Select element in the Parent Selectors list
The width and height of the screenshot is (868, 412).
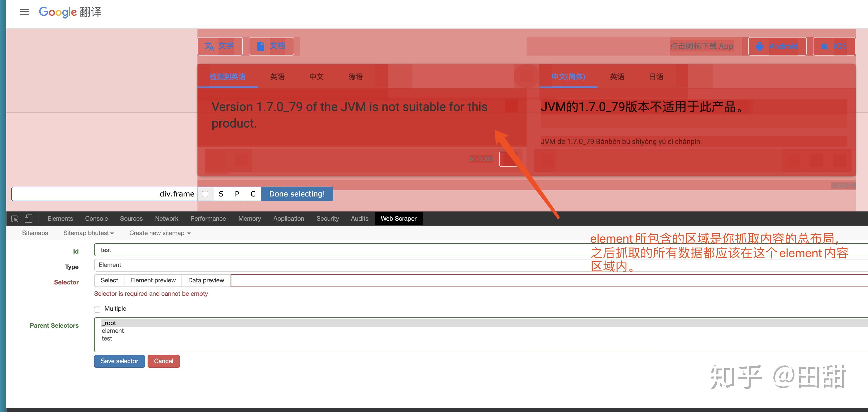pos(113,330)
